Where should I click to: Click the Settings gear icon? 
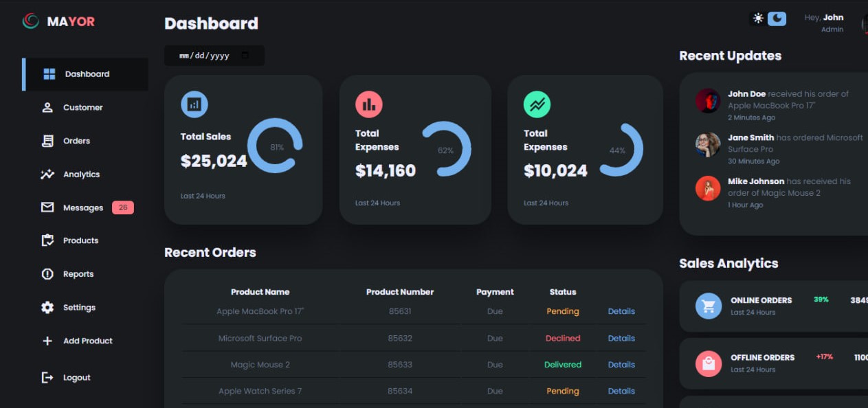coord(47,308)
